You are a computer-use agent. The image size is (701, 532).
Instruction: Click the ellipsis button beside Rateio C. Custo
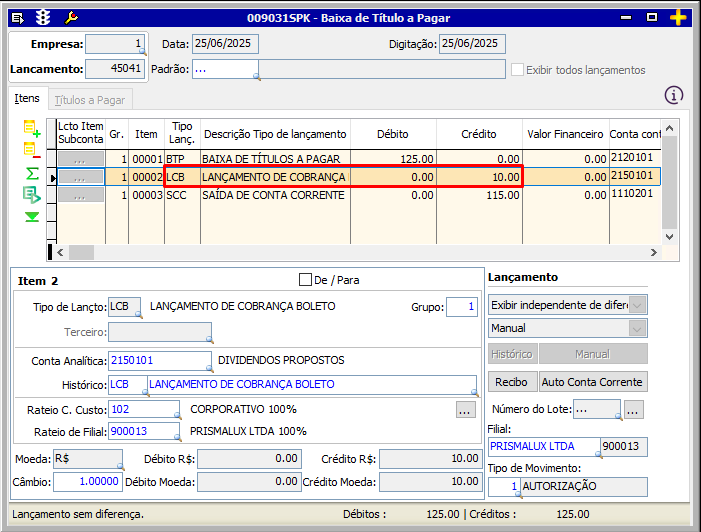point(464,409)
